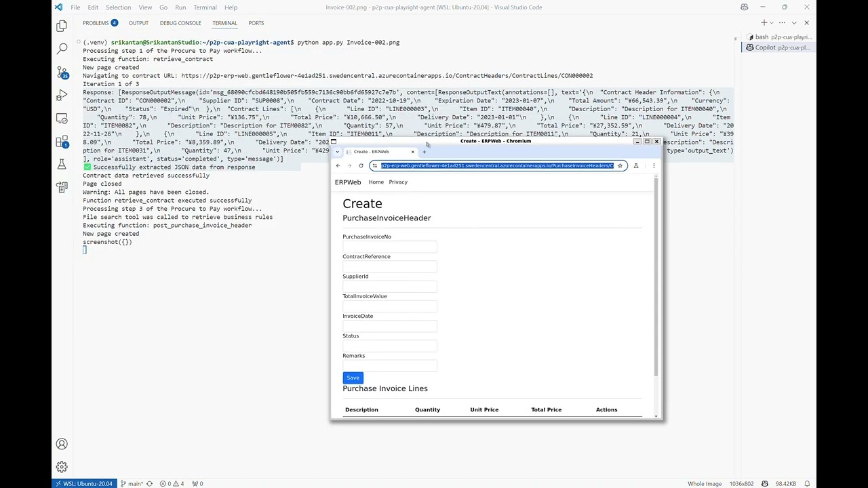Open the Extensions view with badge 1

coord(62,142)
